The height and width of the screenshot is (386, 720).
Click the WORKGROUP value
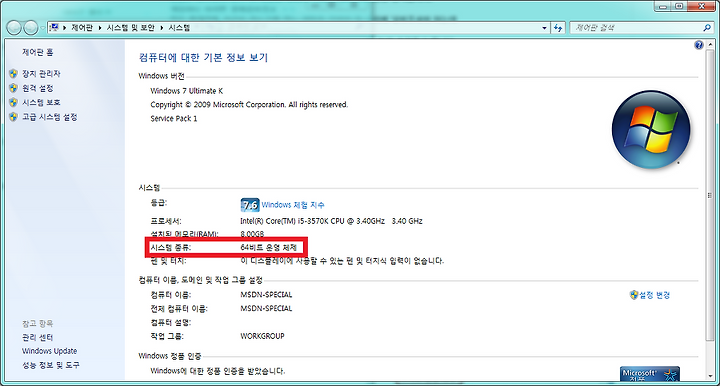coord(262,336)
